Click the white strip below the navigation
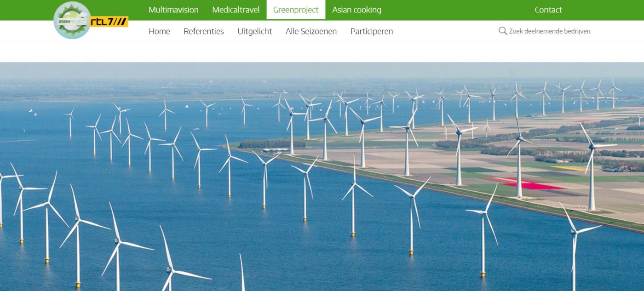Viewport: 644px width, 291px height. [322, 52]
